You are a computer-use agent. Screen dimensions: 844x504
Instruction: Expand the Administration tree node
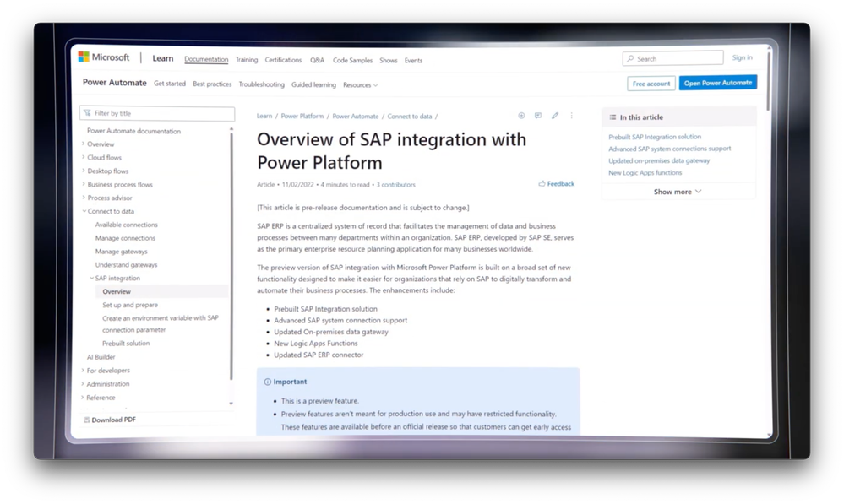(82, 383)
